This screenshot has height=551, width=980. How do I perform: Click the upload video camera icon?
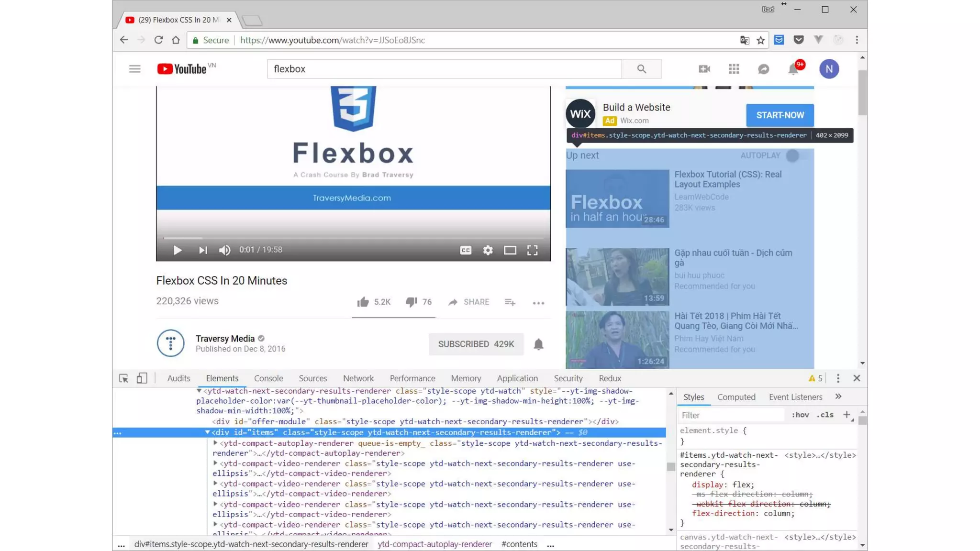704,69
